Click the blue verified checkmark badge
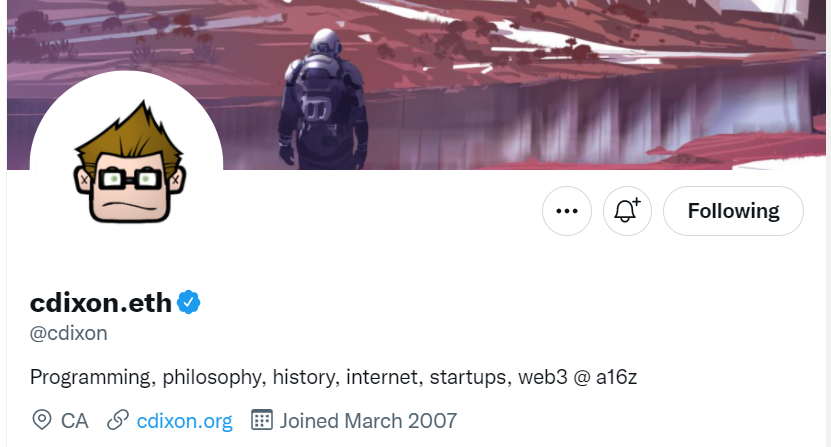 coord(190,301)
